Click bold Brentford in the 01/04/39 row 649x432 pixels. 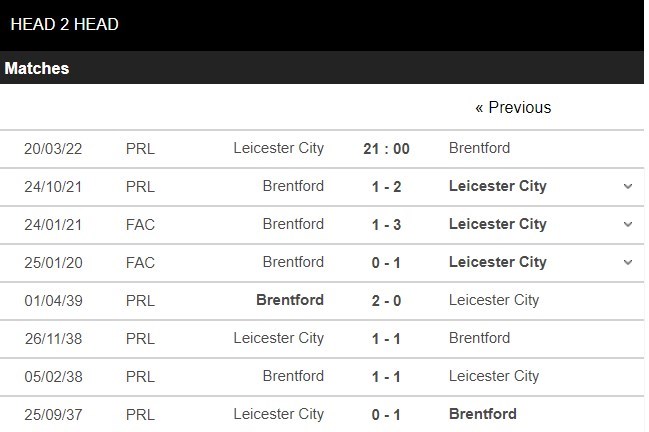pos(290,300)
